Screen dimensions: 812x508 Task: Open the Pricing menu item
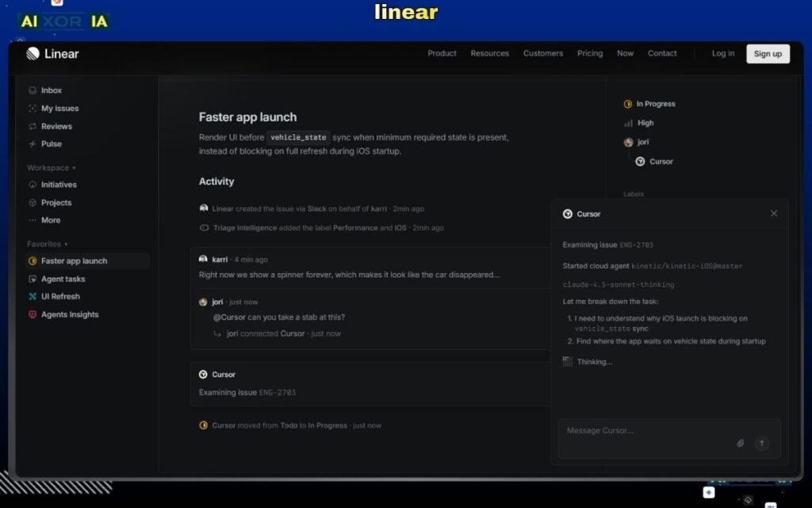pyautogui.click(x=590, y=53)
